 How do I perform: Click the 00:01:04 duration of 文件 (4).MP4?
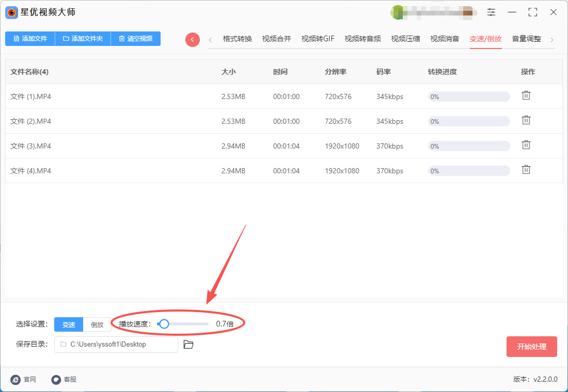286,171
